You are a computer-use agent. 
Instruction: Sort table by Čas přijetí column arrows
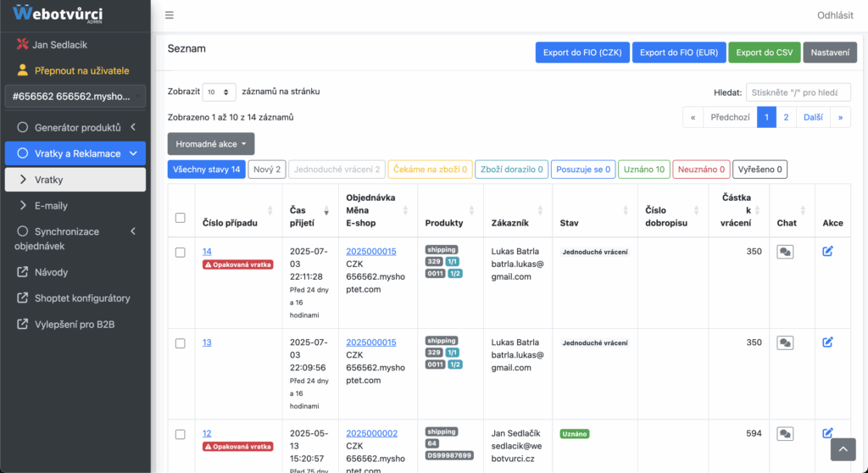coord(326,210)
